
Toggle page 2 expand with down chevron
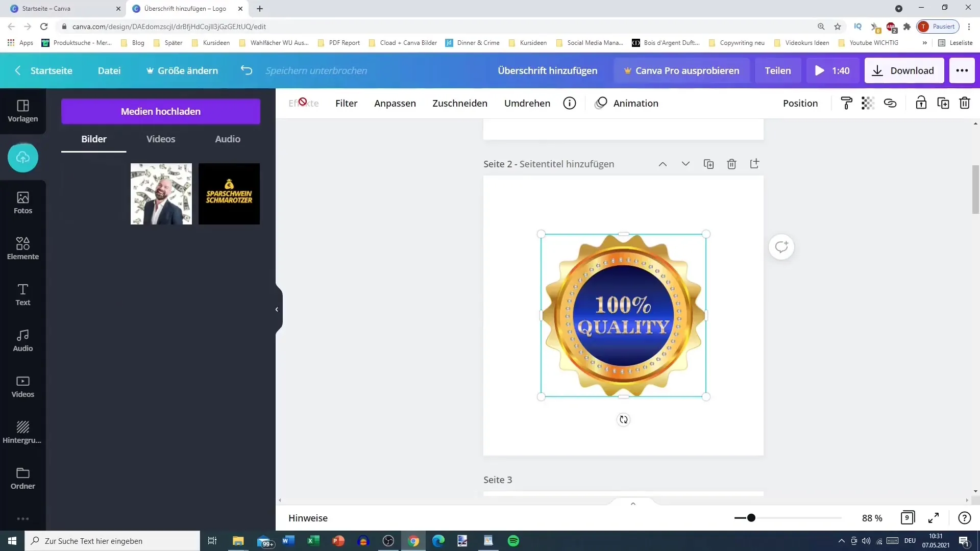point(684,163)
